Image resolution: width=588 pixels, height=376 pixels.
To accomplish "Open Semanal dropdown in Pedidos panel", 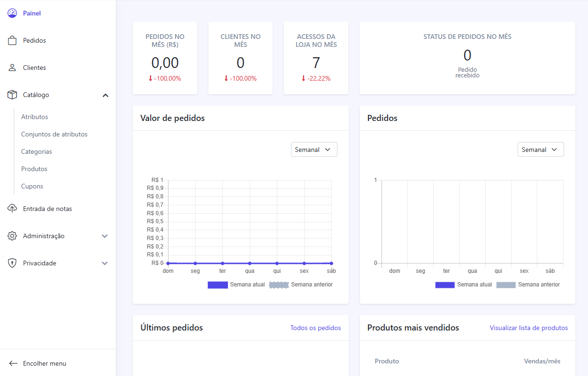I will pos(541,150).
